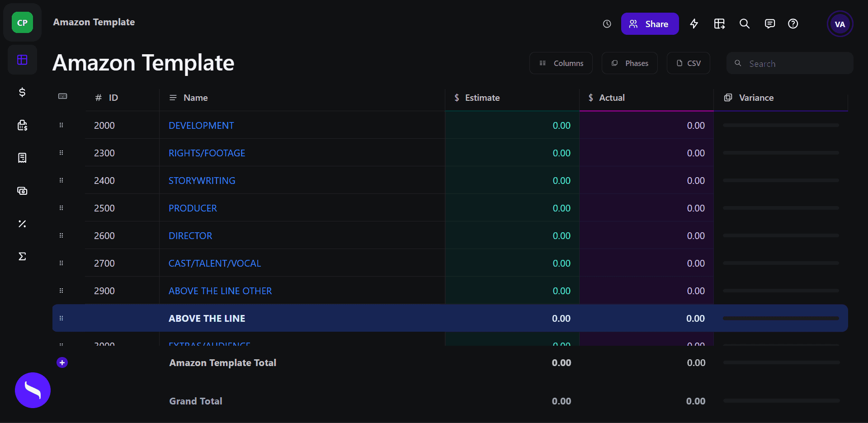Click the percent sidebar icon
Screen dimensions: 868x423
(x=22, y=224)
